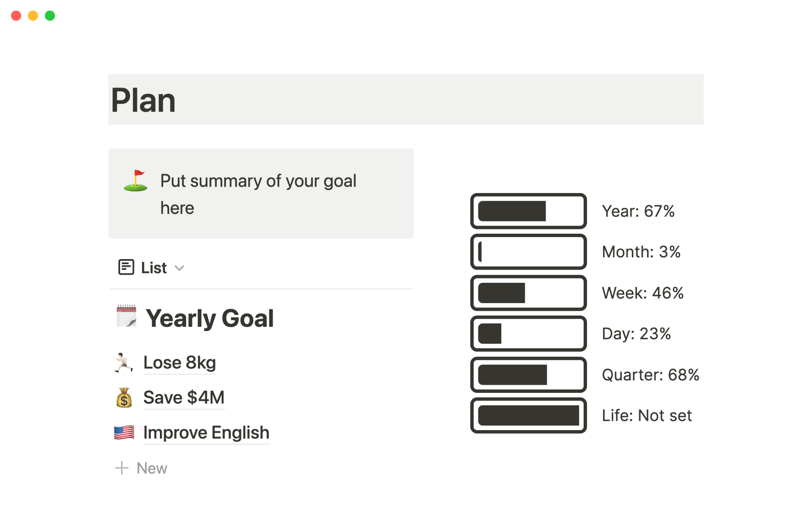812x508 pixels.
Task: Click the Yearly Goal heading
Action: (210, 318)
